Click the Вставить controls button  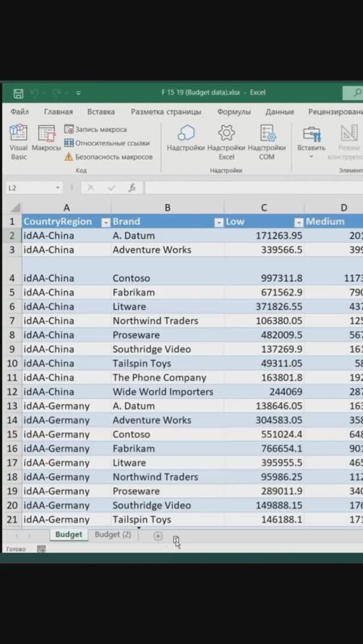tap(311, 142)
